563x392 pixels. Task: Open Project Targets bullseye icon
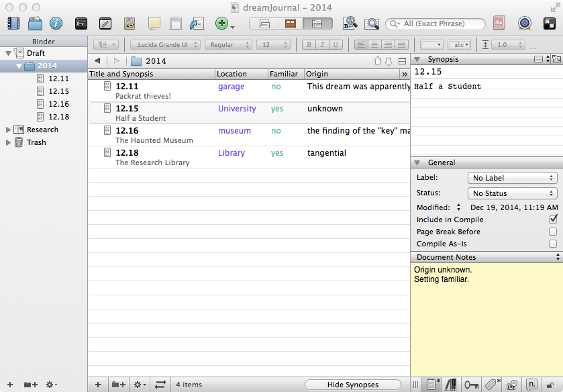(525, 23)
